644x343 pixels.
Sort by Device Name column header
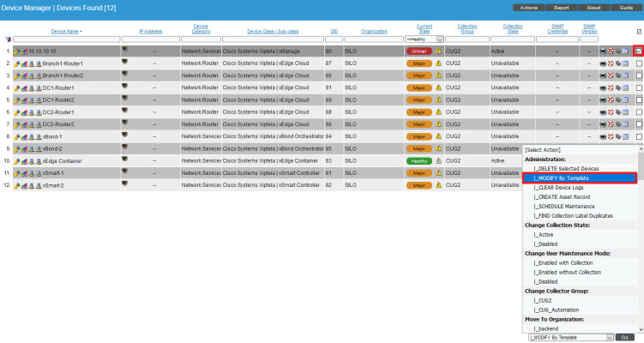[64, 32]
